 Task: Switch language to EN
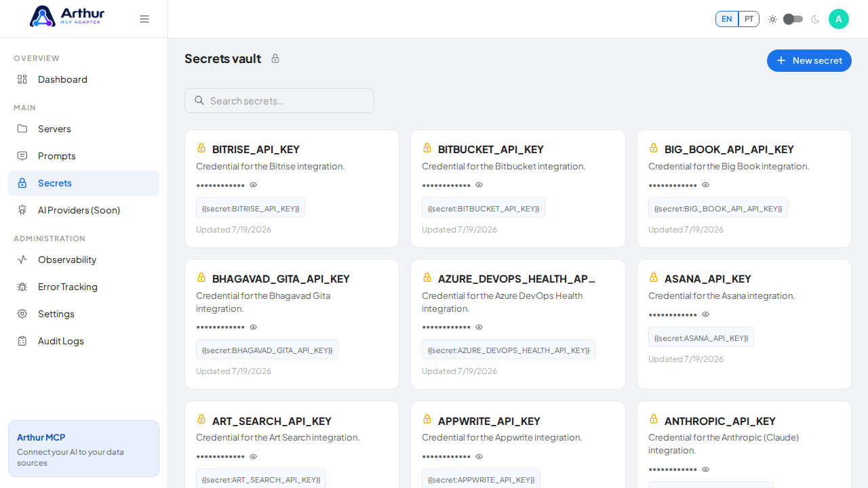(x=727, y=19)
